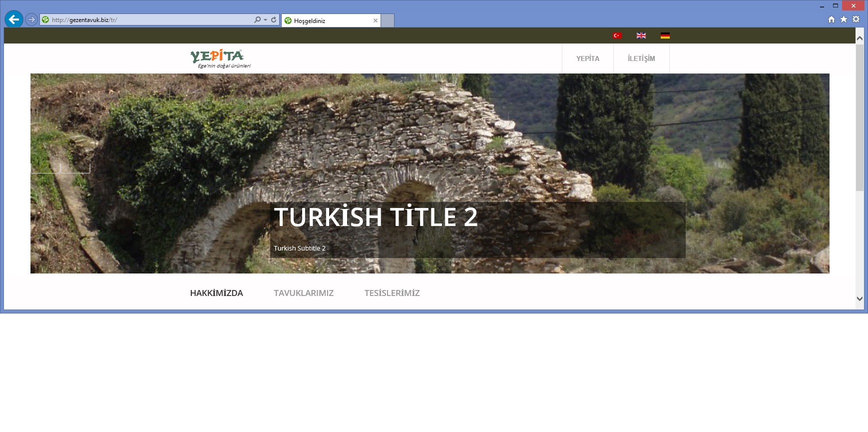
Task: Switch site language to German flag
Action: [665, 35]
